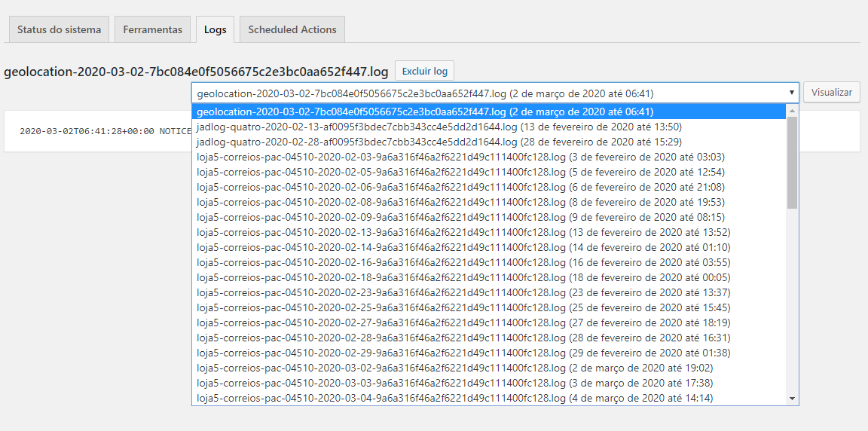Select loja5-correios-pac 2020-02-16 log entry
868x431 pixels.
(463, 262)
